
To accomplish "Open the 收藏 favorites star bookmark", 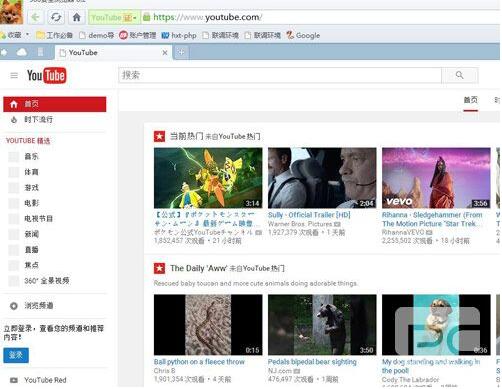I will coord(11,35).
